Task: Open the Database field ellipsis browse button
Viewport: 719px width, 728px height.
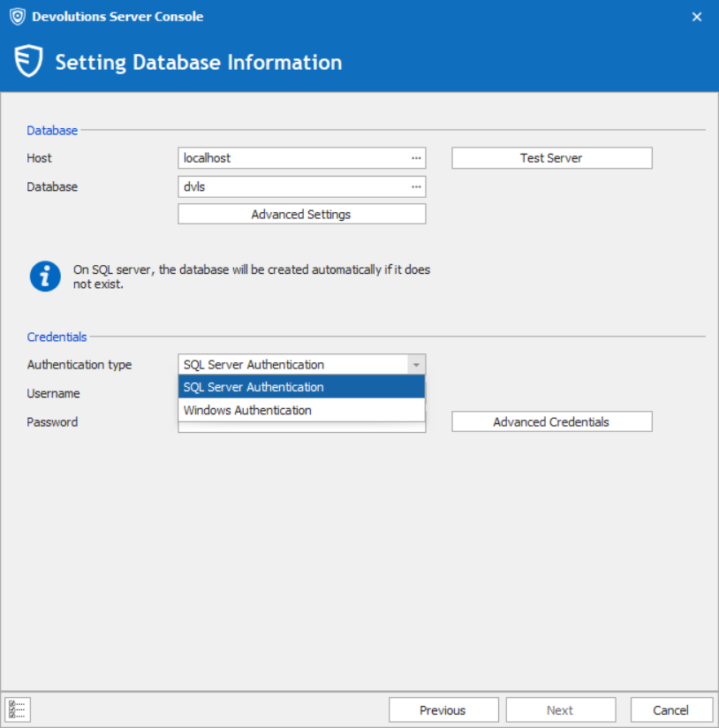Action: [416, 186]
